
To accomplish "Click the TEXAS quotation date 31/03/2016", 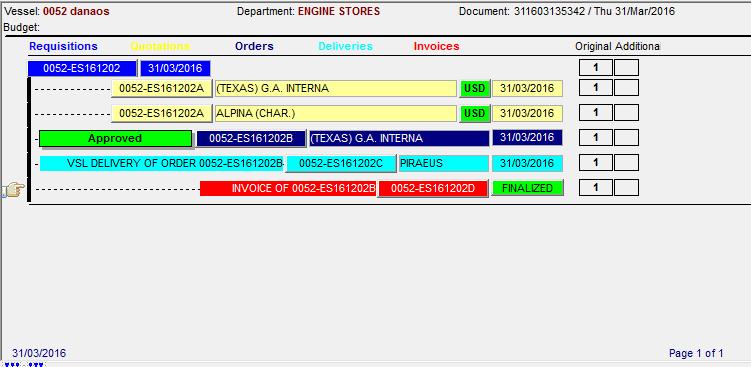I will coord(527,89).
